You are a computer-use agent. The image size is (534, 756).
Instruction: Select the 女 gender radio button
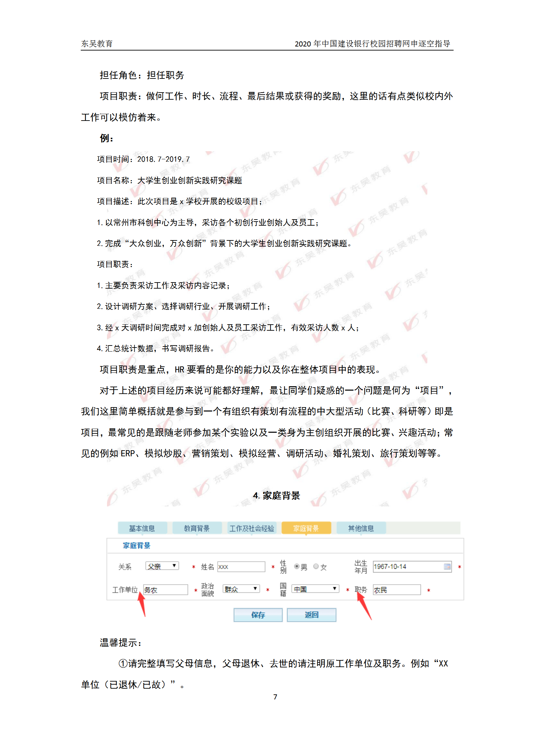tap(316, 566)
